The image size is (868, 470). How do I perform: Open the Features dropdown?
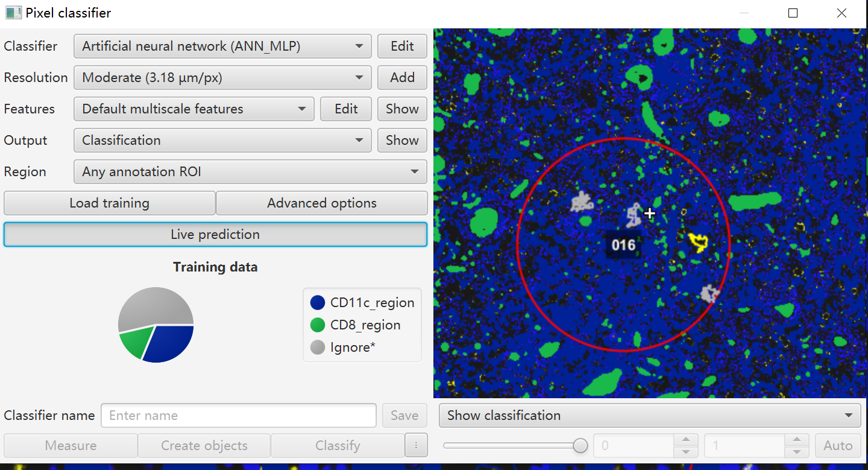pos(193,109)
